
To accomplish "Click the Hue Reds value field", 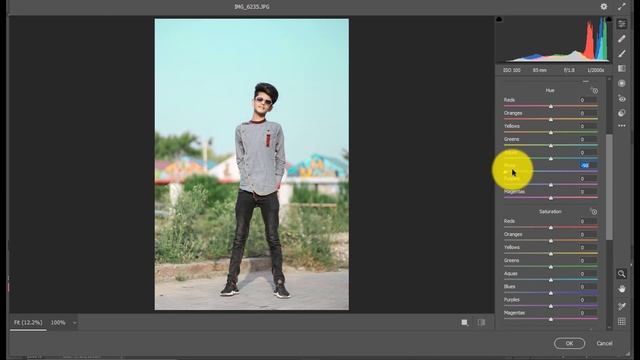I will tap(588, 100).
